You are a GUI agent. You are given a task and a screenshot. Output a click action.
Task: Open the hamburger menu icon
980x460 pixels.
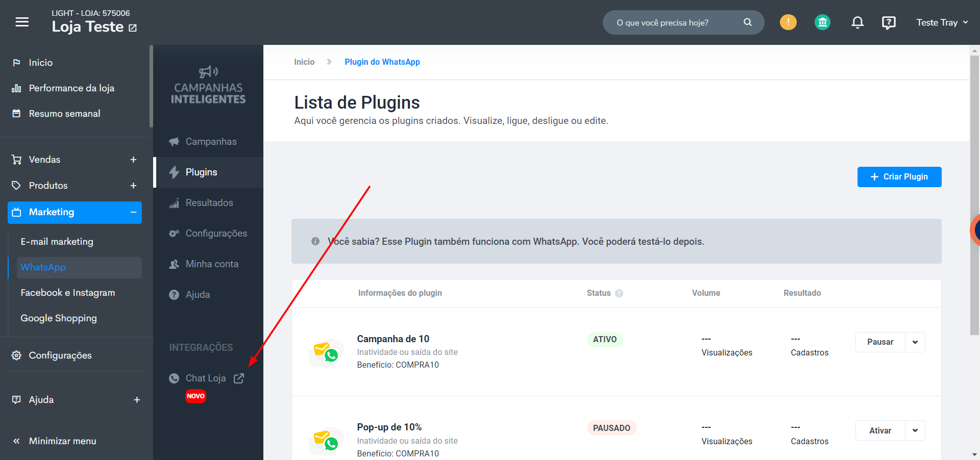tap(22, 22)
